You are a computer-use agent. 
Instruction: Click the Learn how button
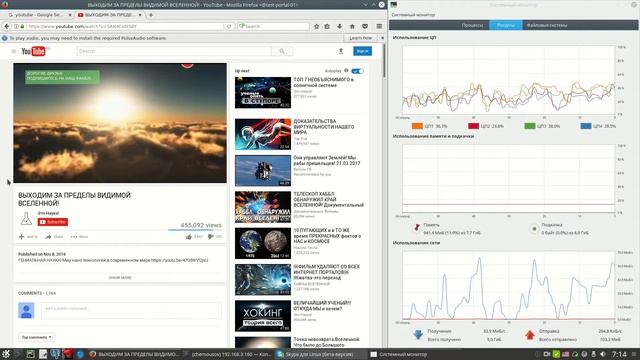click(x=360, y=38)
